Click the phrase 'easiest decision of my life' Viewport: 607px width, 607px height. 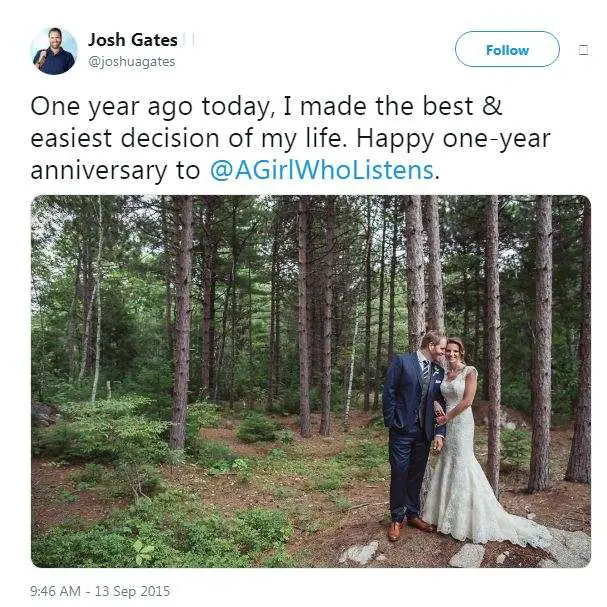point(187,139)
